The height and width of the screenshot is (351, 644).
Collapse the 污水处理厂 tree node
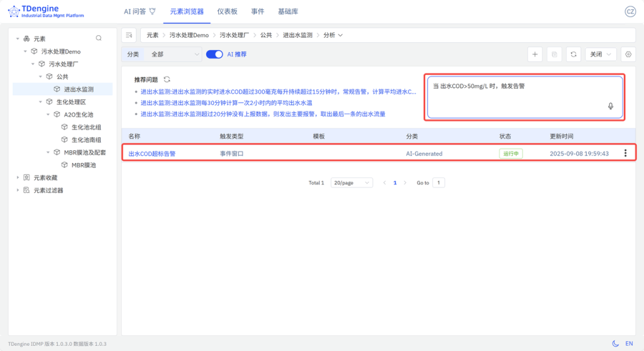coord(33,64)
